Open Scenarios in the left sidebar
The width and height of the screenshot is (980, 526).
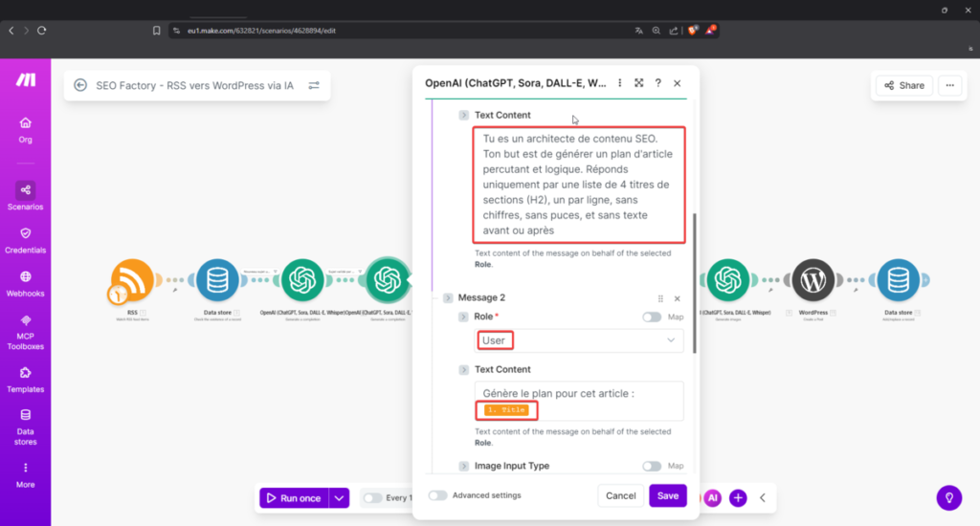(25, 195)
